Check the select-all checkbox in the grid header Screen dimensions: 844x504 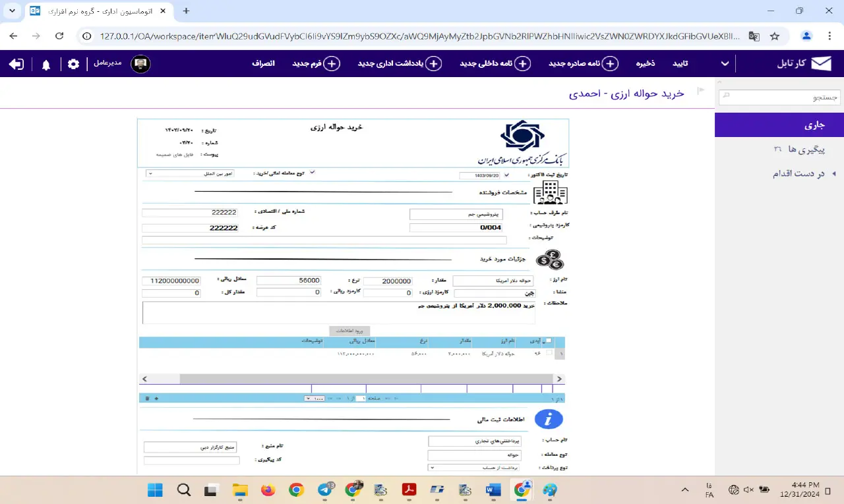pyautogui.click(x=549, y=341)
